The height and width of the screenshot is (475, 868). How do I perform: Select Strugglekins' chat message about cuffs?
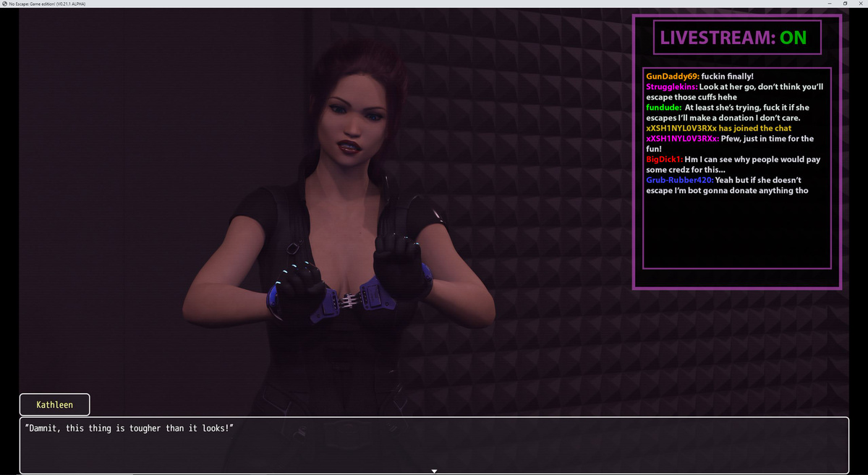point(735,92)
